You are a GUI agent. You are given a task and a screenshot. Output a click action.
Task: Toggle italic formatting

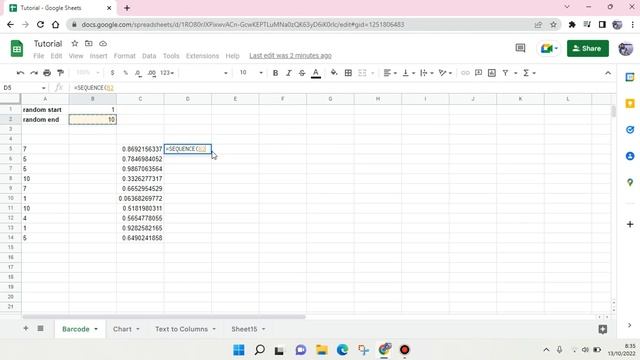pos(289,73)
